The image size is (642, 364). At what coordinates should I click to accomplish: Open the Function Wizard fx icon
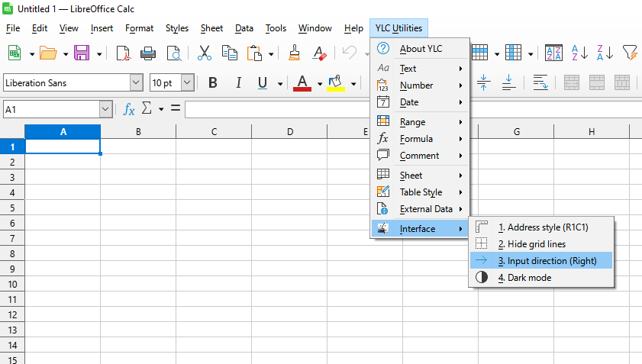(x=129, y=109)
